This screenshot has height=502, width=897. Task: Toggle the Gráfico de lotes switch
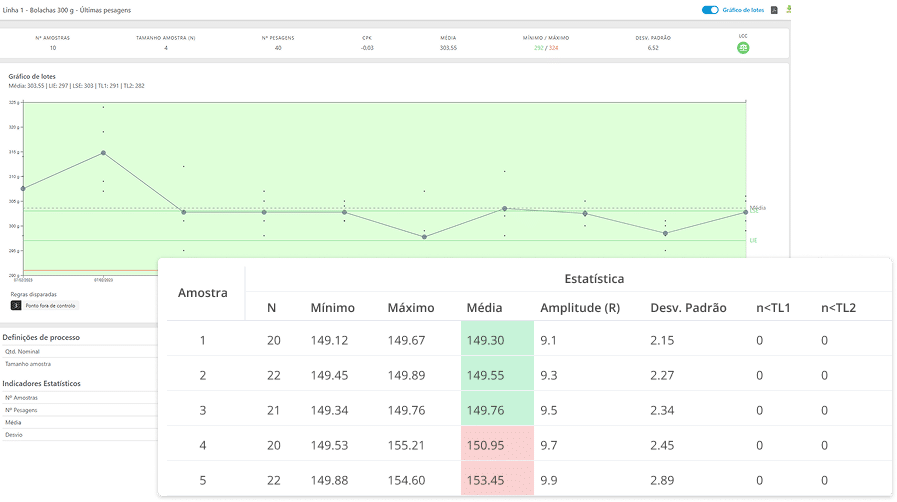click(710, 10)
